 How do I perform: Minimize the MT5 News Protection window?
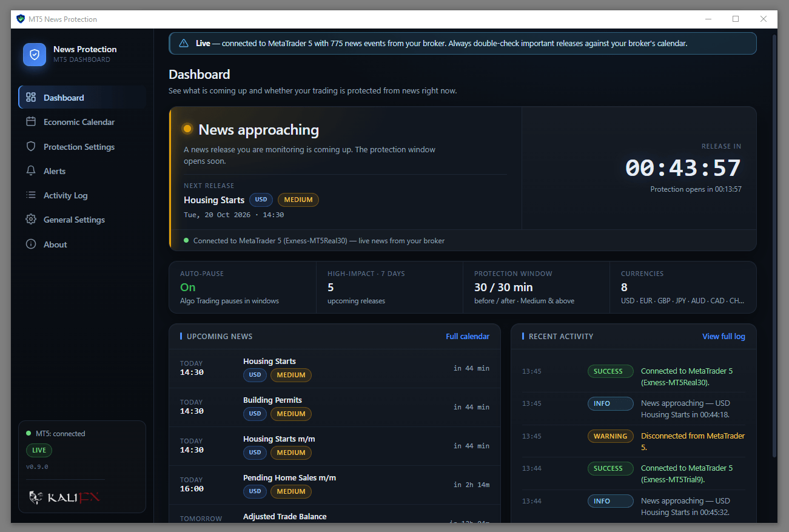[708, 19]
